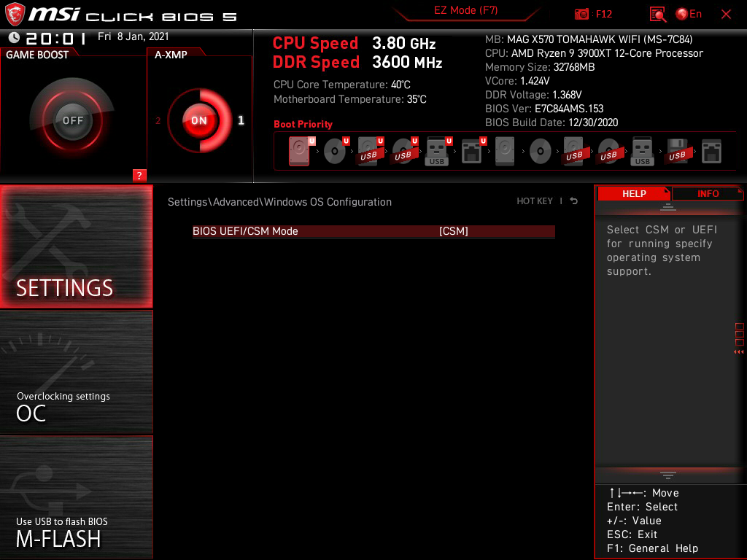The width and height of the screenshot is (747, 560).
Task: Open the M-FLASH section
Action: click(76, 497)
